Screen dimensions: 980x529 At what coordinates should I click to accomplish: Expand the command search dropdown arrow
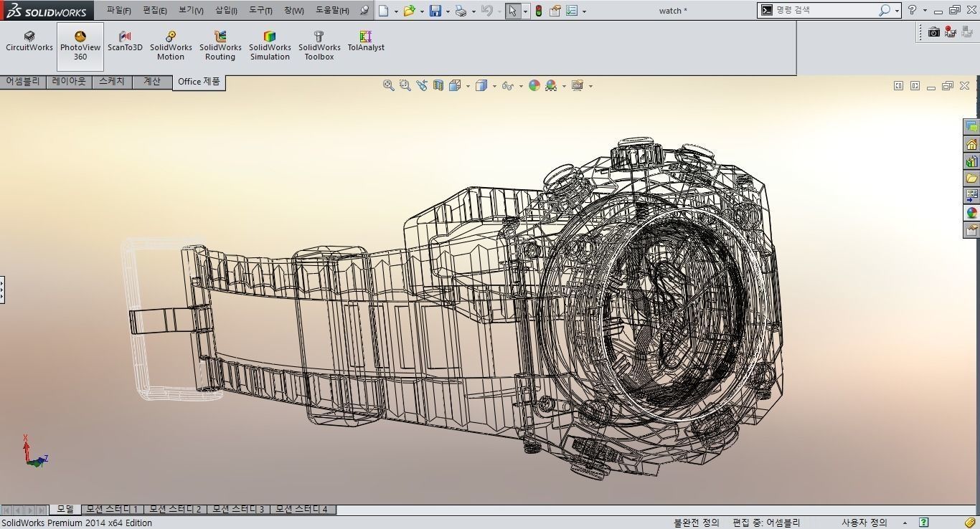[897, 11]
